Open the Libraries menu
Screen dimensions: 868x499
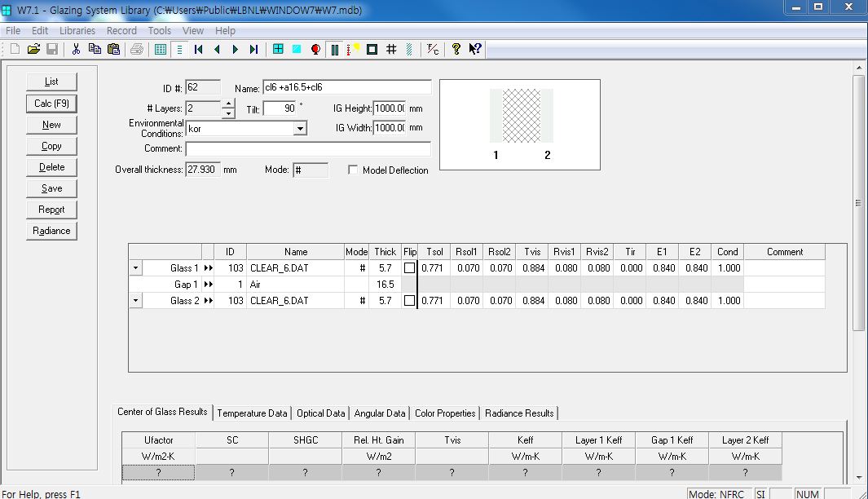coord(77,31)
